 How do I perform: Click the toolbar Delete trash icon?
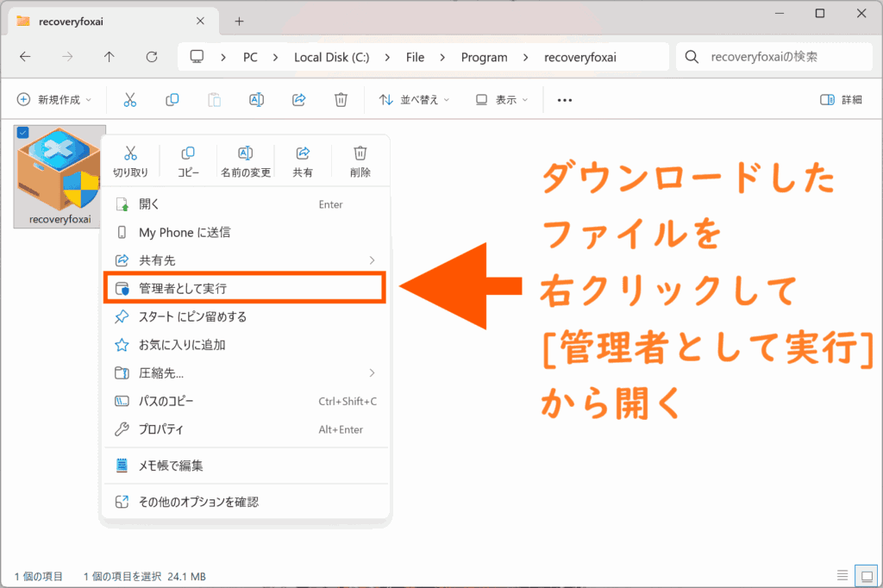tap(341, 100)
